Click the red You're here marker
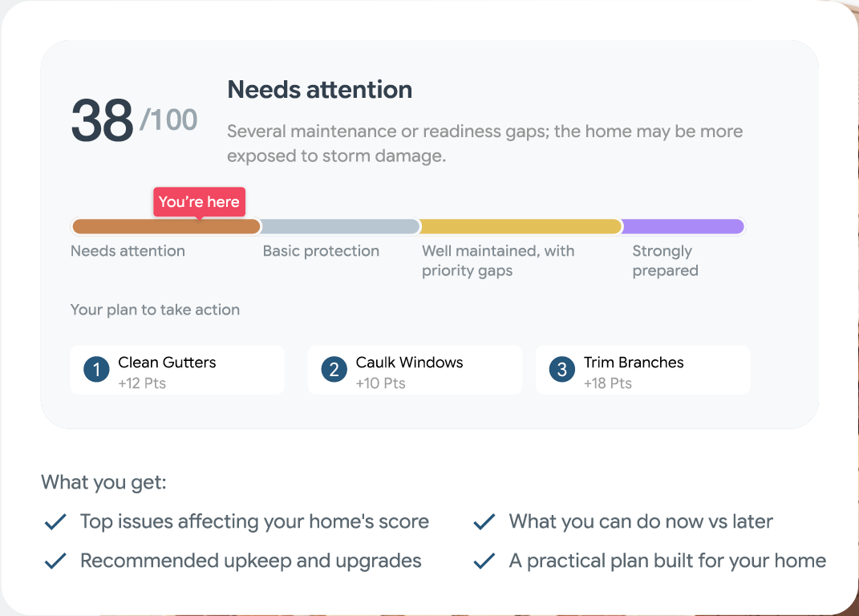This screenshot has height=616, width=859. 200,202
